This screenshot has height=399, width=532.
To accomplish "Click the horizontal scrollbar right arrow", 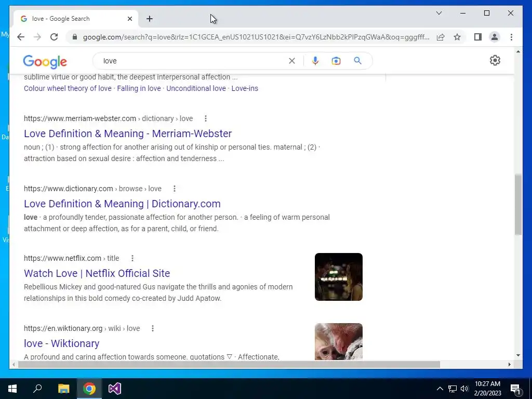I will (x=510, y=364).
